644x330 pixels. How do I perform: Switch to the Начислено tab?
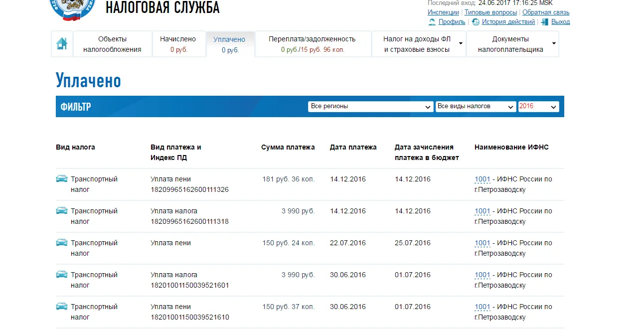click(179, 44)
